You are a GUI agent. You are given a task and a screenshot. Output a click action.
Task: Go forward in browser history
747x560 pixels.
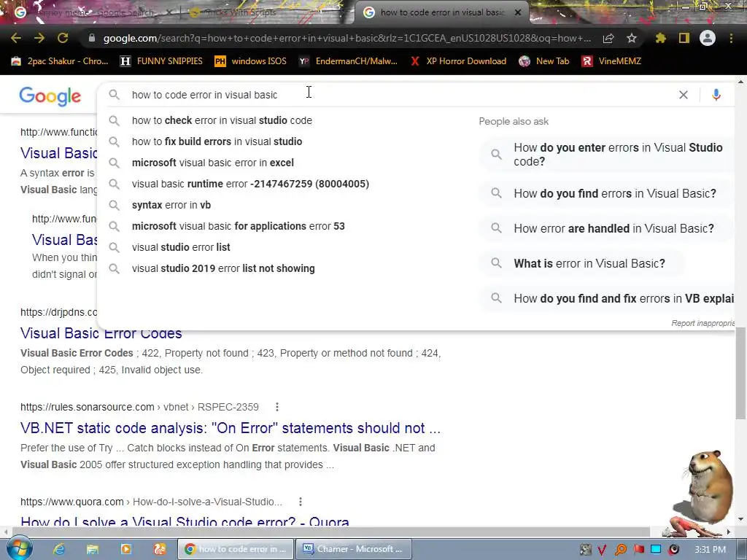click(39, 38)
